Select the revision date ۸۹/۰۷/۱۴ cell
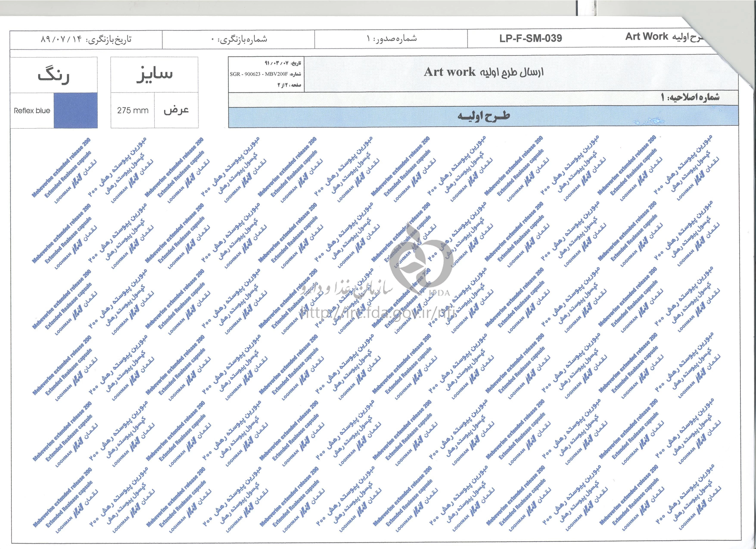 coord(86,39)
